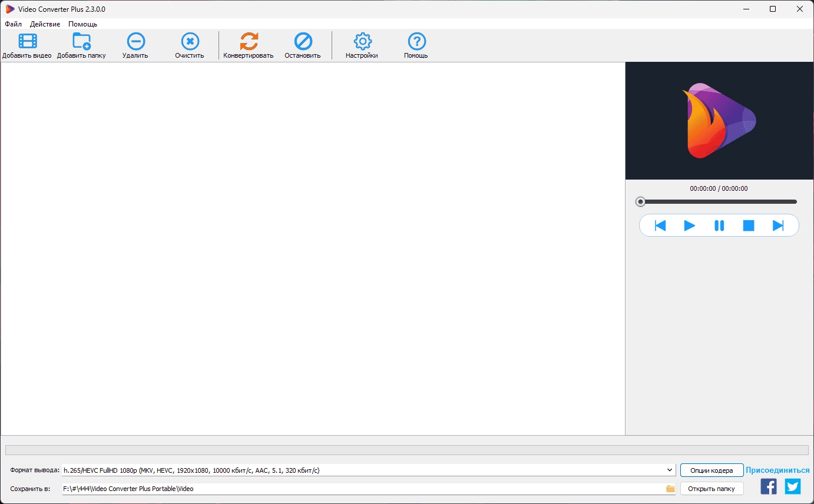Viewport: 814px width, 504px height.
Task: Click the 00:00:00 / 00:00:00 time display
Action: point(719,189)
